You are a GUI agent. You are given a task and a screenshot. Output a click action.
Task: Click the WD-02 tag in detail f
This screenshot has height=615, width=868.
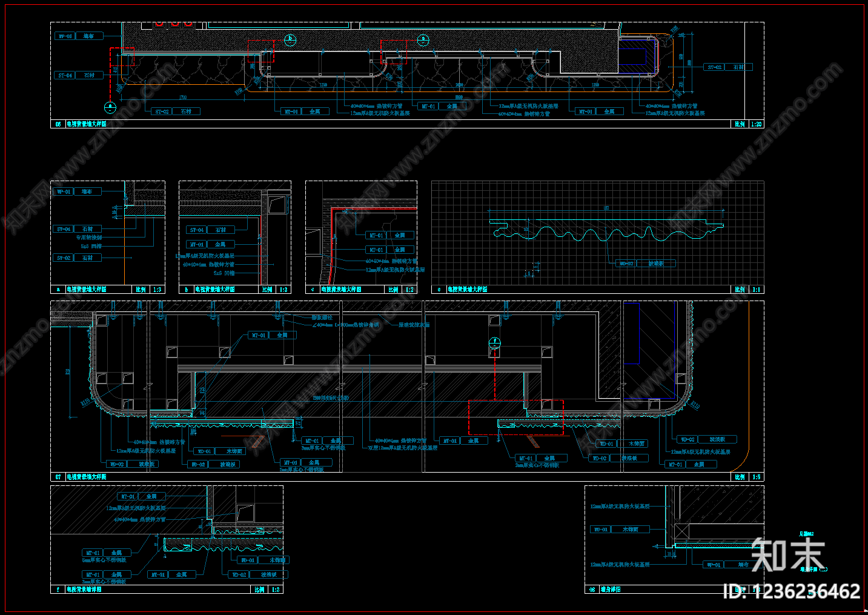(239, 574)
